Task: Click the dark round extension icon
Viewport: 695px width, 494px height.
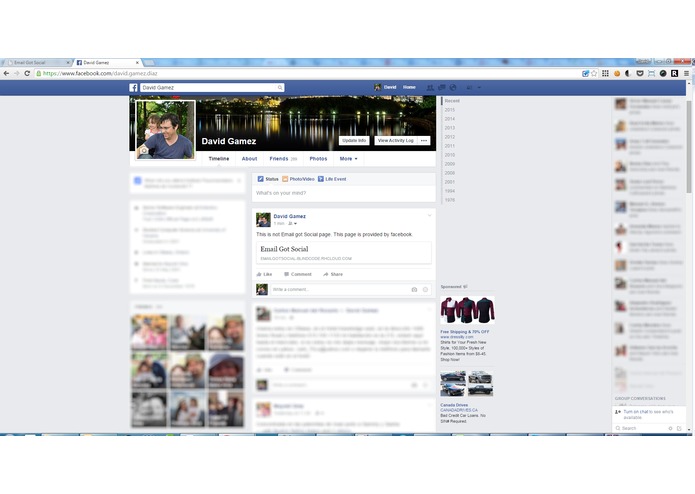Action: pyautogui.click(x=663, y=74)
